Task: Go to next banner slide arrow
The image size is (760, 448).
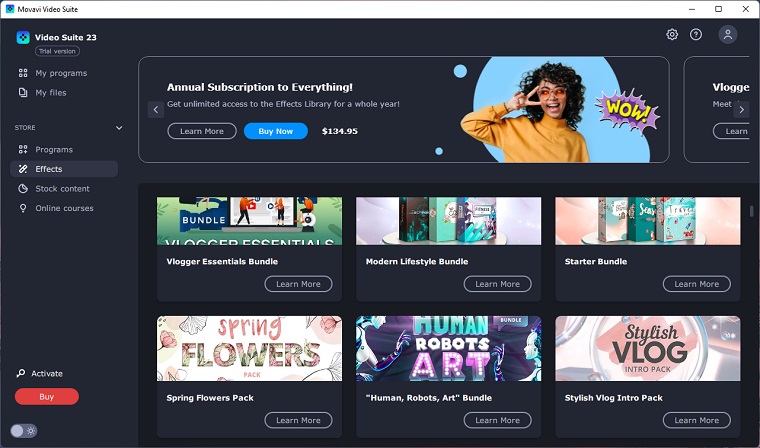Action: [x=741, y=110]
